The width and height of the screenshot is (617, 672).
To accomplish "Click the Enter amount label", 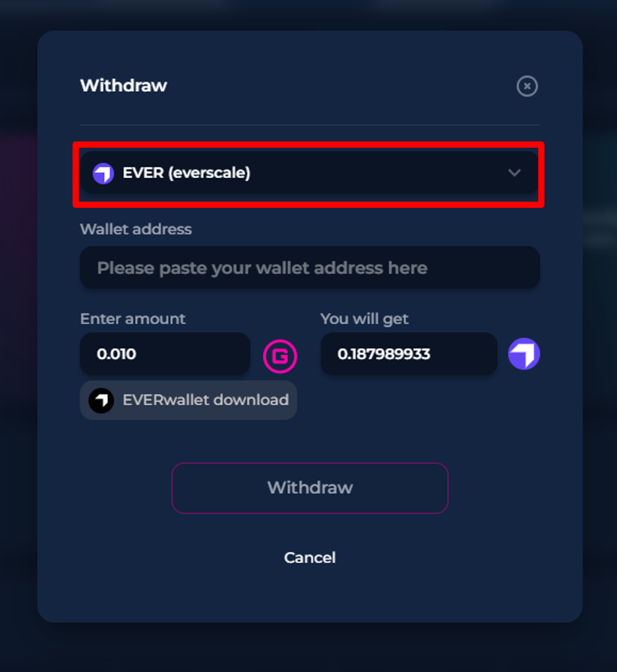I will point(133,318).
